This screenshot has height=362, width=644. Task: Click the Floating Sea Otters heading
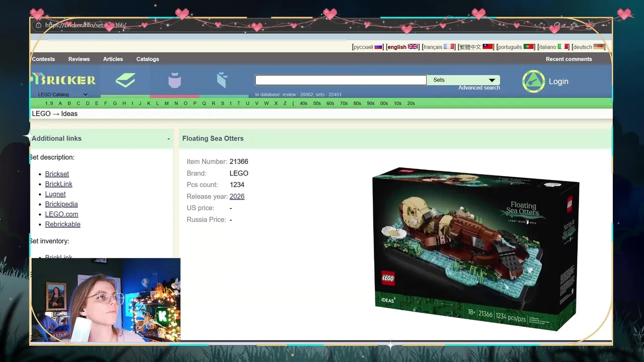pyautogui.click(x=213, y=138)
